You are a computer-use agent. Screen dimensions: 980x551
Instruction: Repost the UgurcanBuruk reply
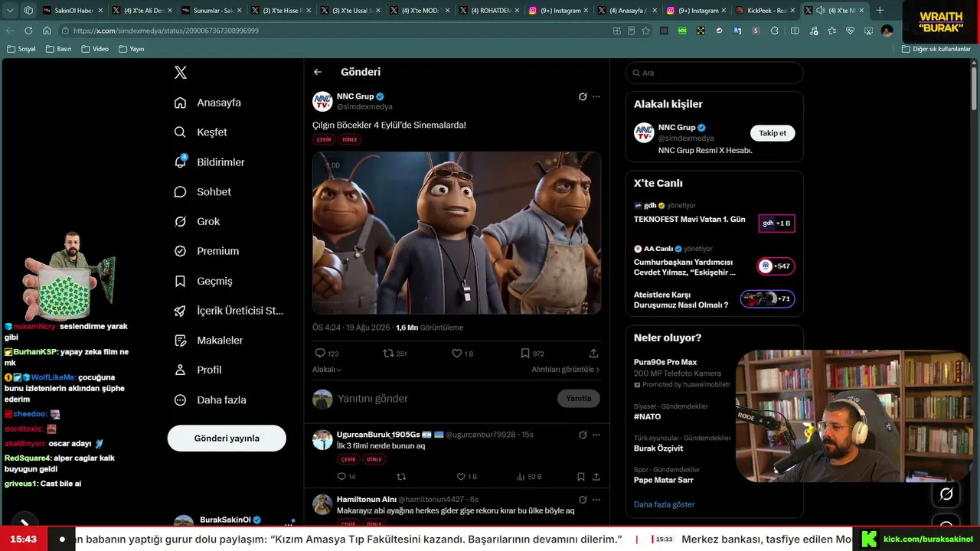(401, 477)
